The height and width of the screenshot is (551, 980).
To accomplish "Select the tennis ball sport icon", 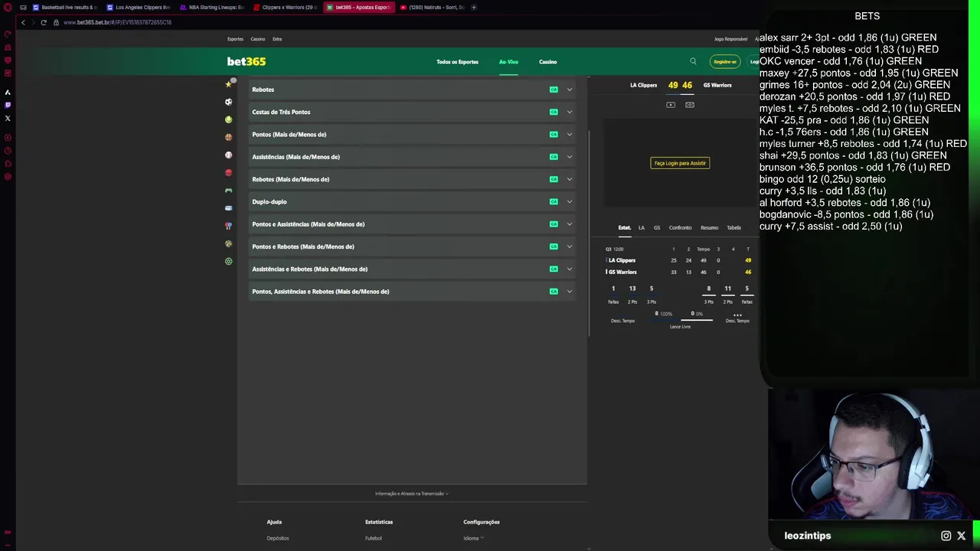I will (228, 119).
